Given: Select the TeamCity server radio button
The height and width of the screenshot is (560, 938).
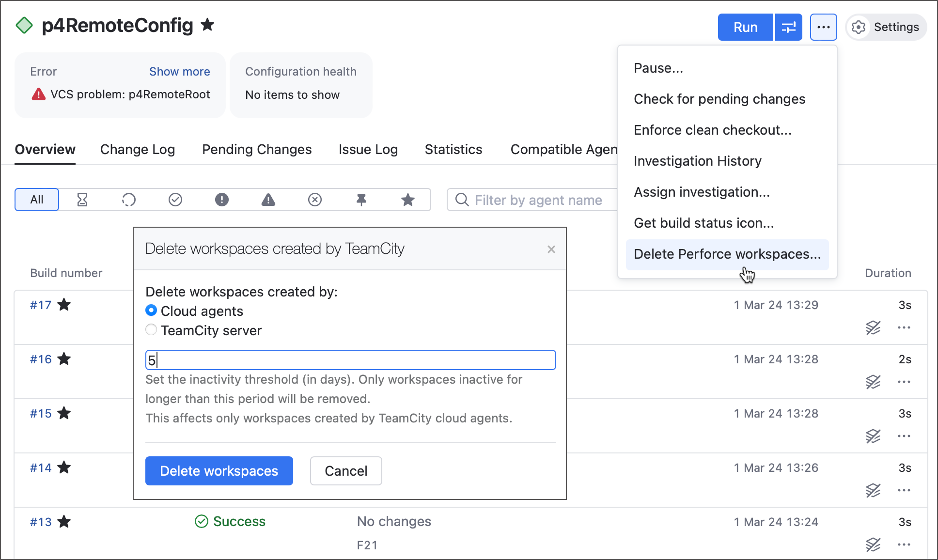Looking at the screenshot, I should click(151, 330).
